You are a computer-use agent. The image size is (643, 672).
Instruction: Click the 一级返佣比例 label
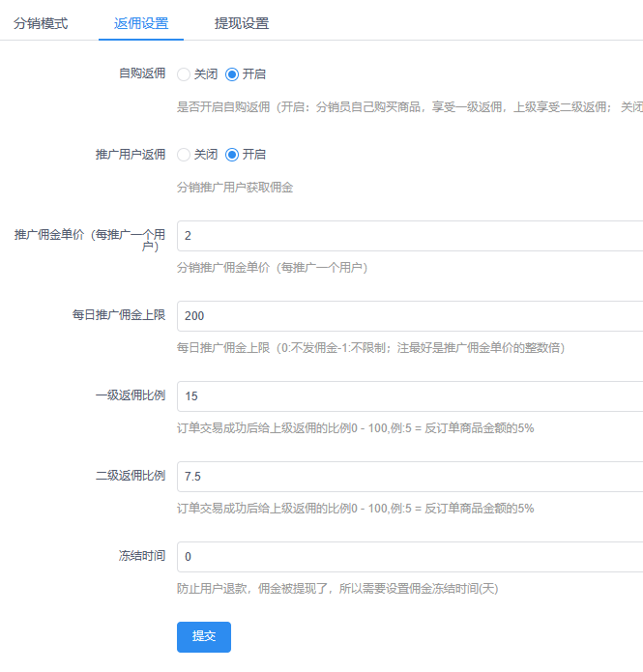click(131, 395)
